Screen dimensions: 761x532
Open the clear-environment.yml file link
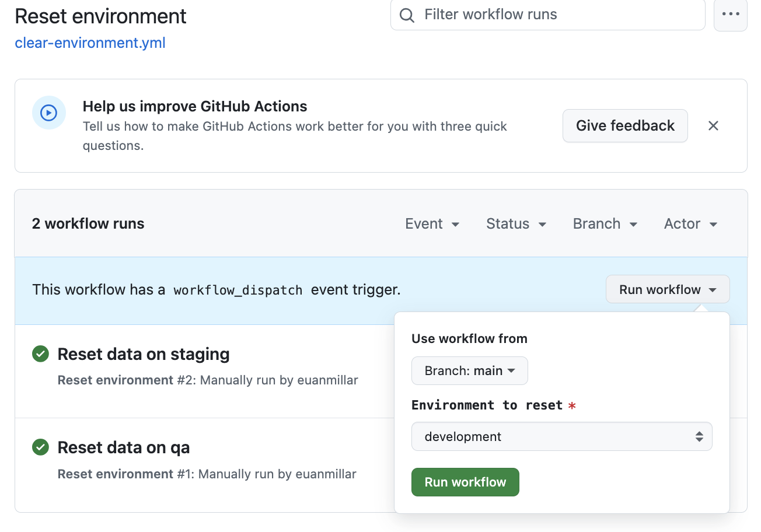[x=90, y=43]
